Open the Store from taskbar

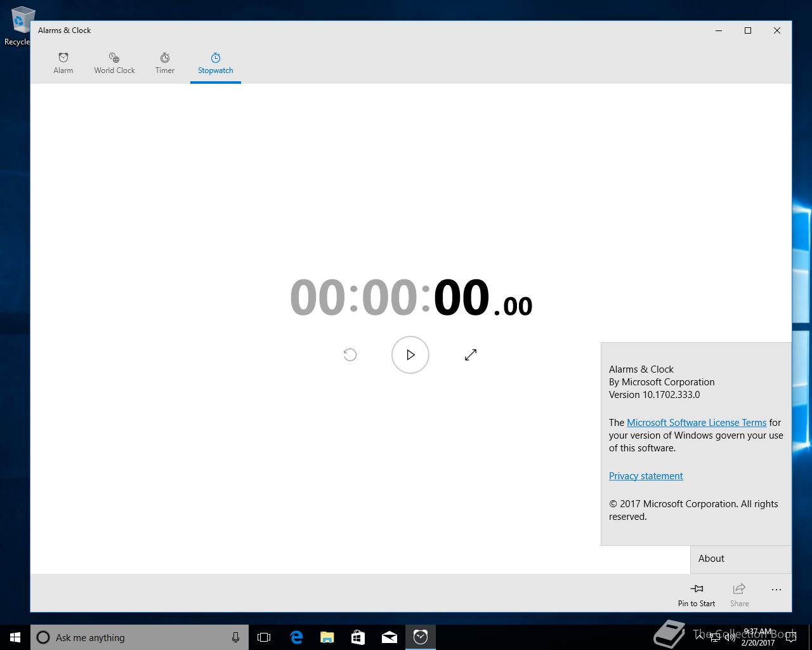tap(358, 637)
